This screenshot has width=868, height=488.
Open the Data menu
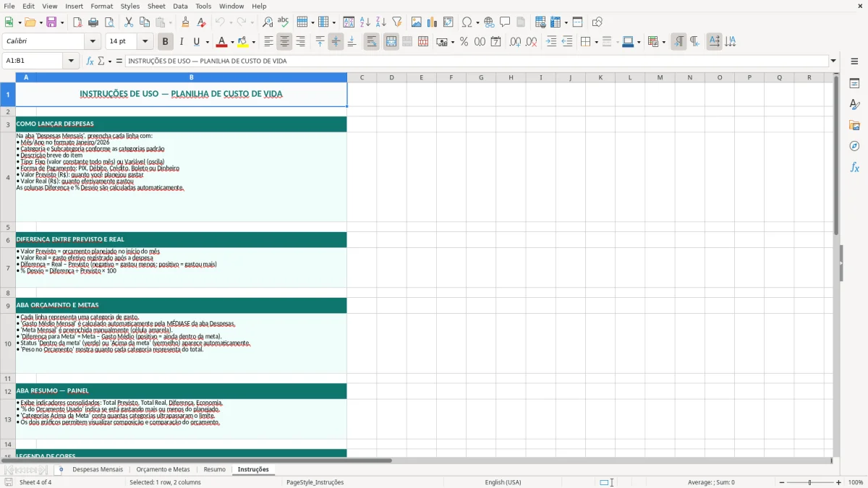pos(180,6)
